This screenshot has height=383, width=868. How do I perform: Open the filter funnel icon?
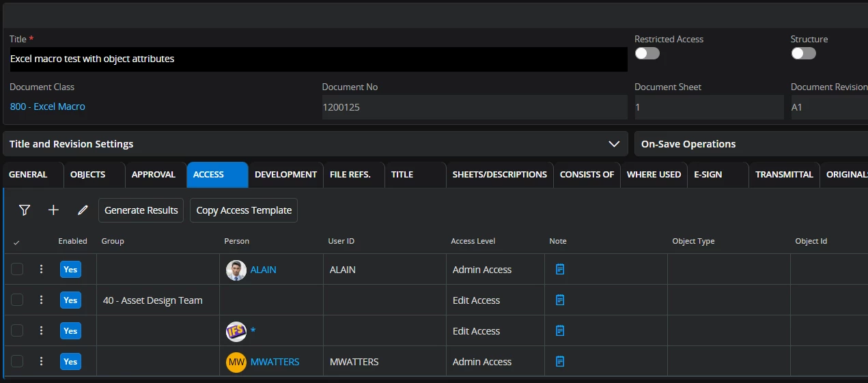[25, 210]
